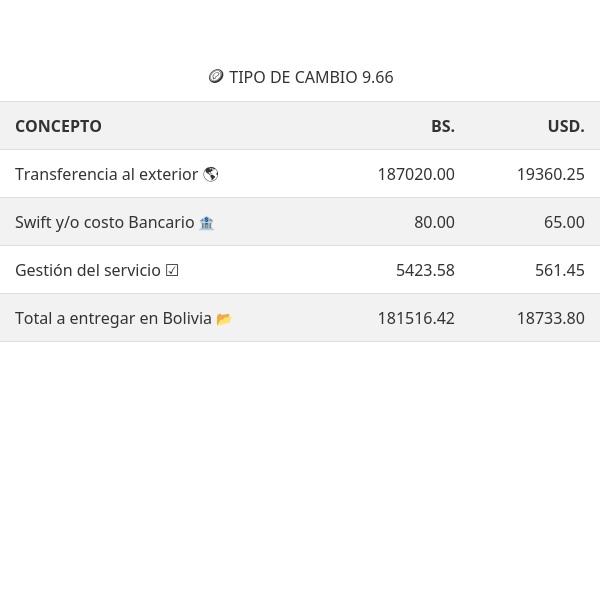Image resolution: width=600 pixels, height=600 pixels.
Task: Click the 18733.80 USD total
Action: click(550, 318)
